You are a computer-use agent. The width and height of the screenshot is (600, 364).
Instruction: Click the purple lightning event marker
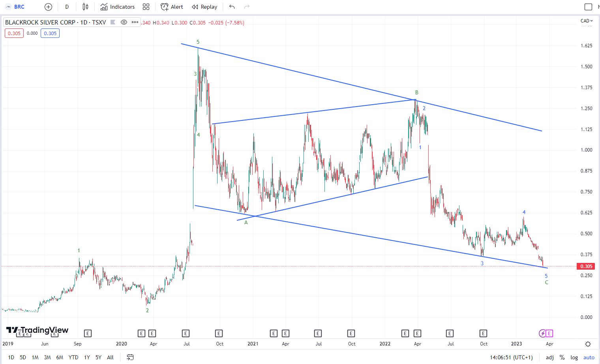coord(542,333)
